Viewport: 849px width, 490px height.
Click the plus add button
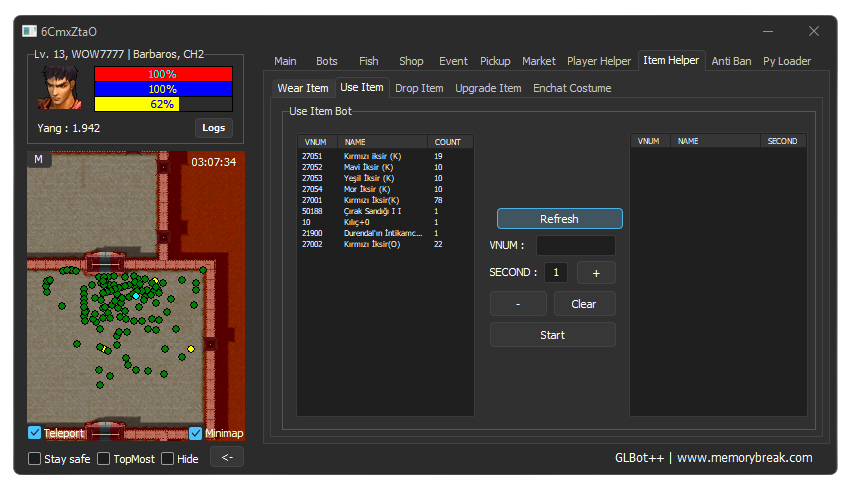tap(596, 273)
